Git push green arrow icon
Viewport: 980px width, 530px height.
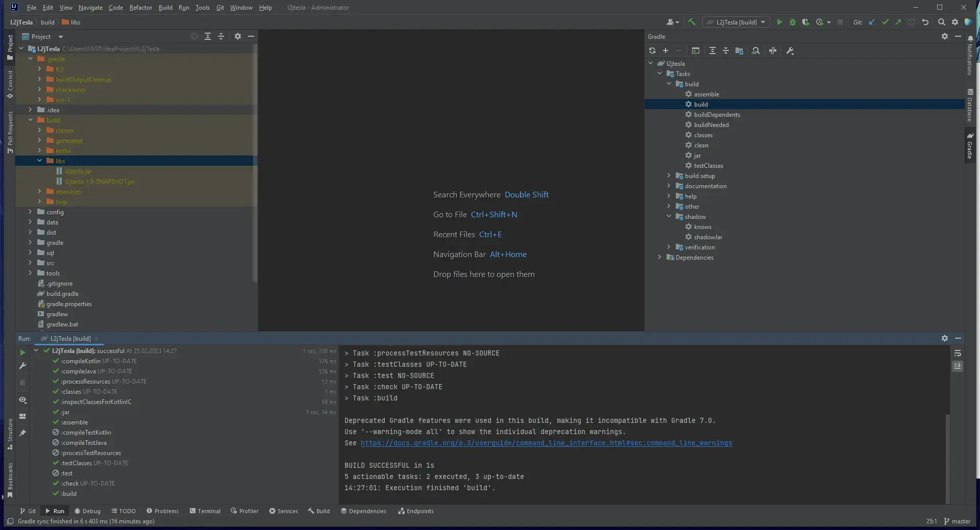coord(898,22)
